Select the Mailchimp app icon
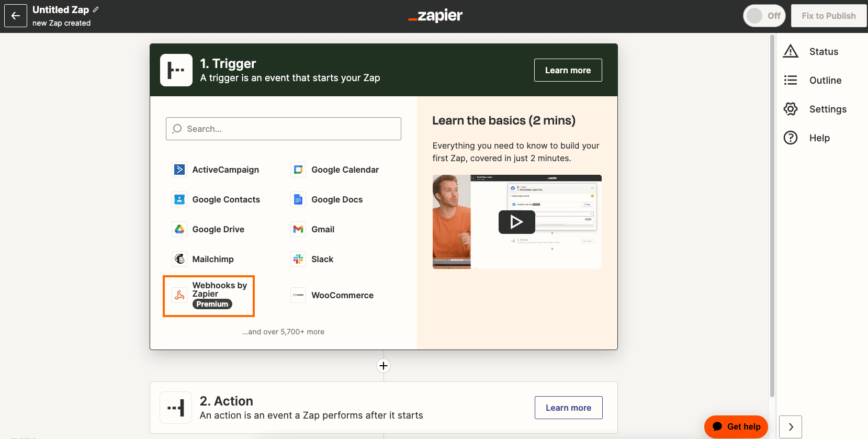The width and height of the screenshot is (868, 439). (x=179, y=259)
